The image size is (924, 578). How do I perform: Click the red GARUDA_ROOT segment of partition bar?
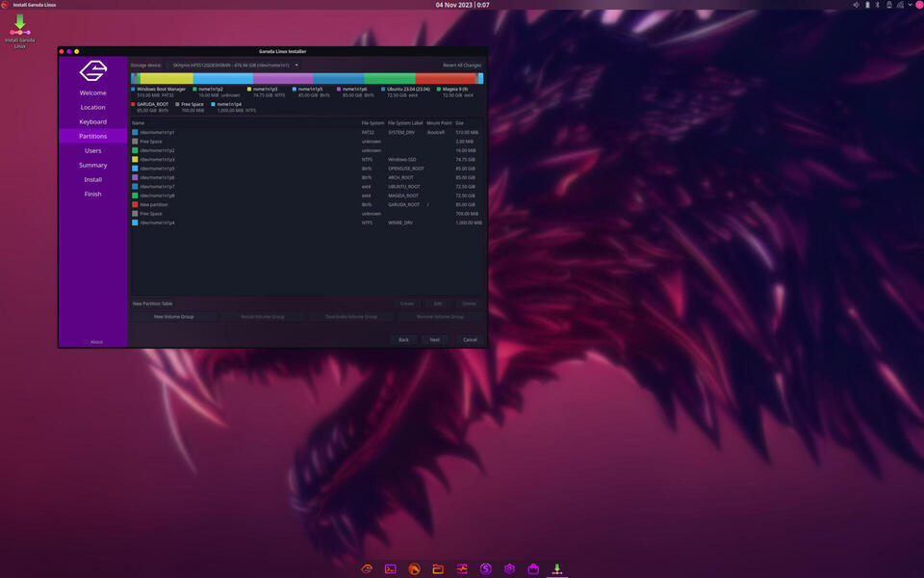pyautogui.click(x=446, y=78)
